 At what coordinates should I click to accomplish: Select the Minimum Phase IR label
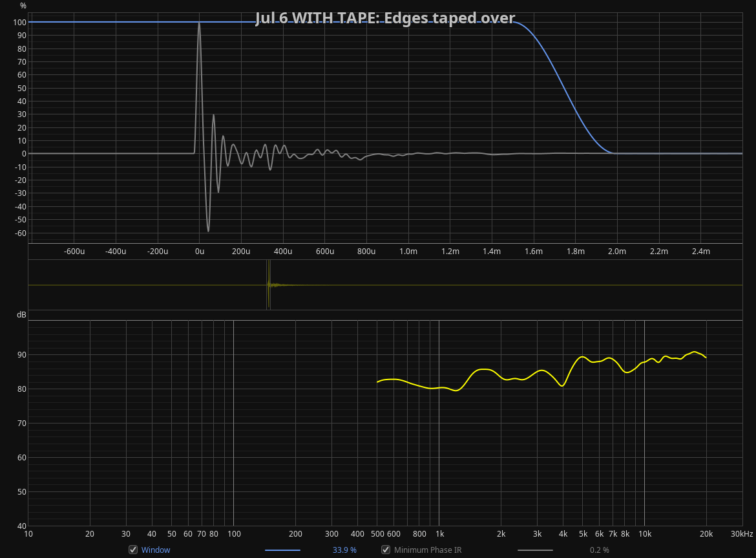[428, 550]
